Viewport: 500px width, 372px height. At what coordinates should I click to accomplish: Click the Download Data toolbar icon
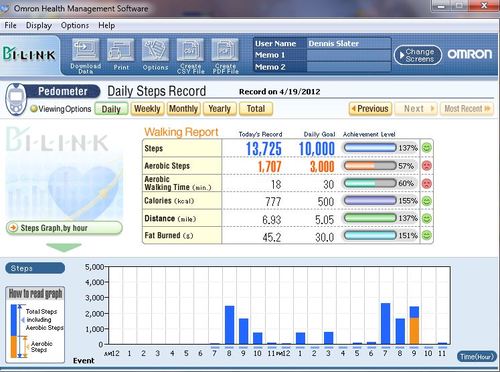click(86, 56)
